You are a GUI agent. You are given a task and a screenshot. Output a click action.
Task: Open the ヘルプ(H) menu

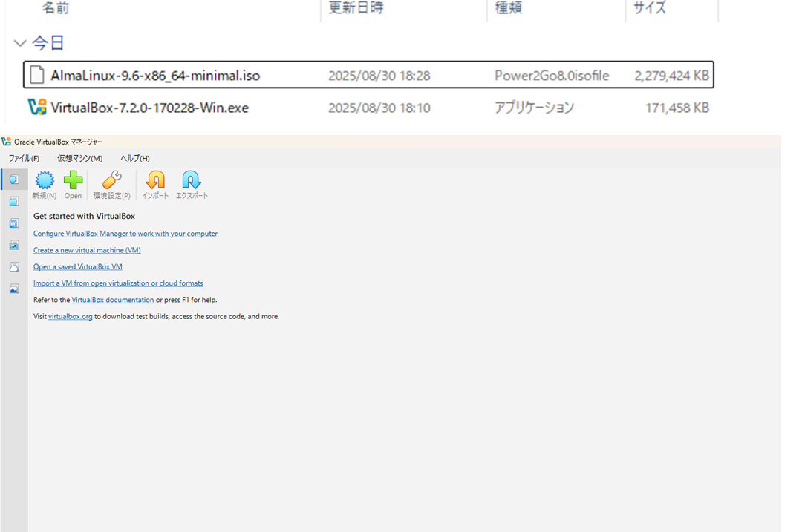[134, 158]
